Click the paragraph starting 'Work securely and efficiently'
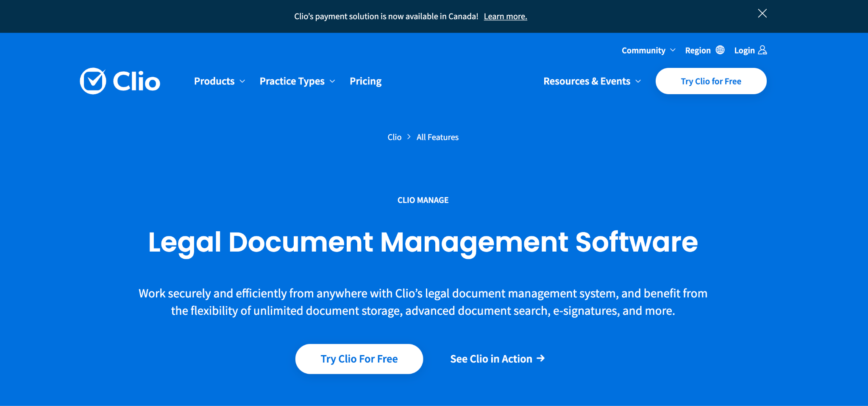The height and width of the screenshot is (406, 868). (423, 302)
